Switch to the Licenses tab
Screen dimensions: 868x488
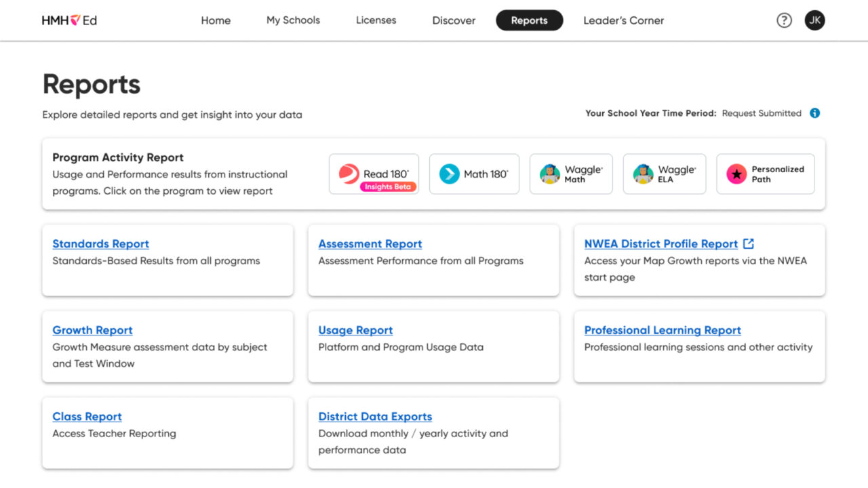(x=376, y=20)
